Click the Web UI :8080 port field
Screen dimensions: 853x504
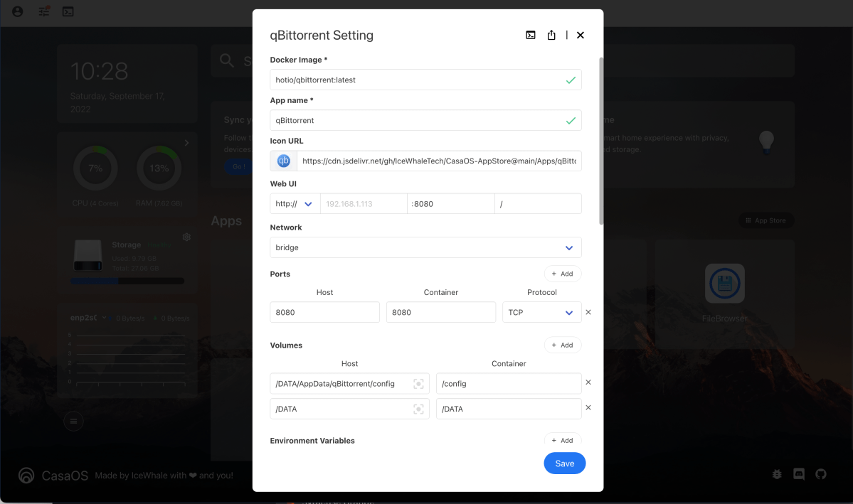450,204
